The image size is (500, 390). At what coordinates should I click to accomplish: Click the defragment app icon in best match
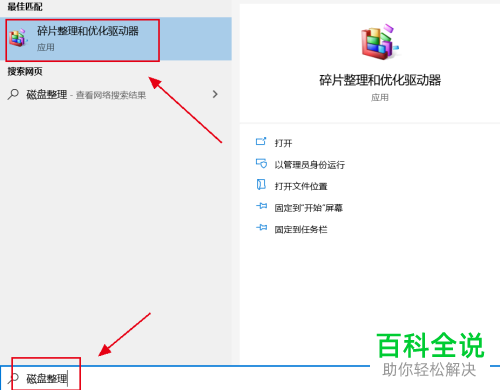(18, 37)
